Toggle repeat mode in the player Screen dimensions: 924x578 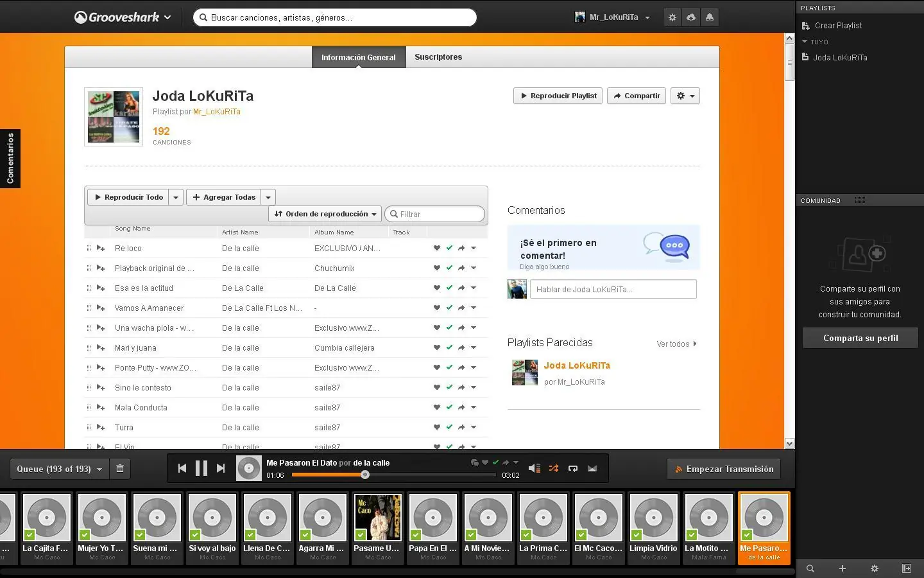[573, 468]
